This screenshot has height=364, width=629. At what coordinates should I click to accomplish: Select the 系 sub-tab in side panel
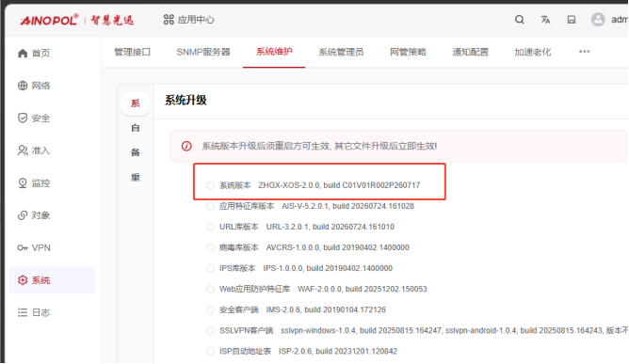[136, 103]
